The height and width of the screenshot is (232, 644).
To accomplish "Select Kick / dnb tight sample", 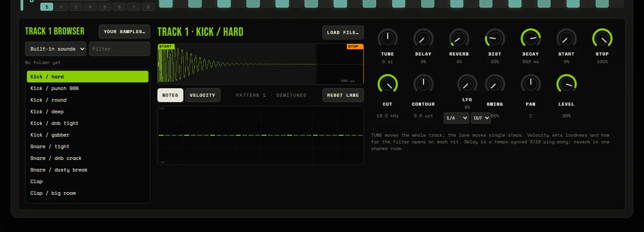I will tap(88, 123).
